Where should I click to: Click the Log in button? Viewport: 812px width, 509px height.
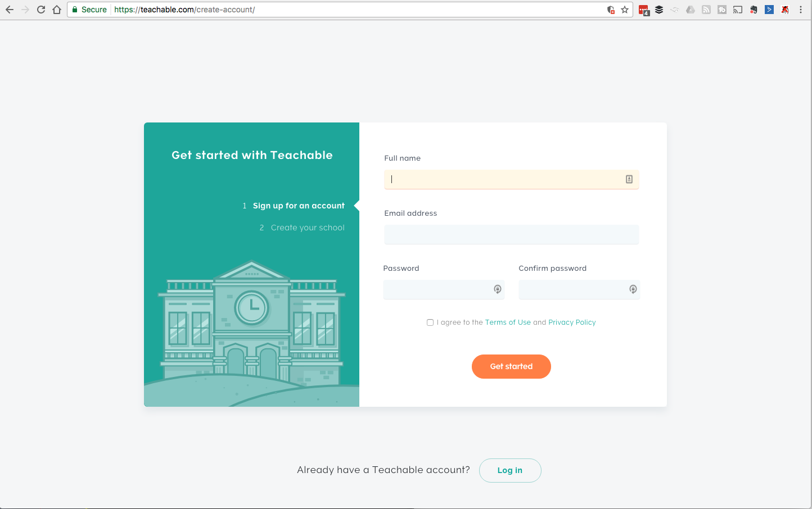[510, 470]
